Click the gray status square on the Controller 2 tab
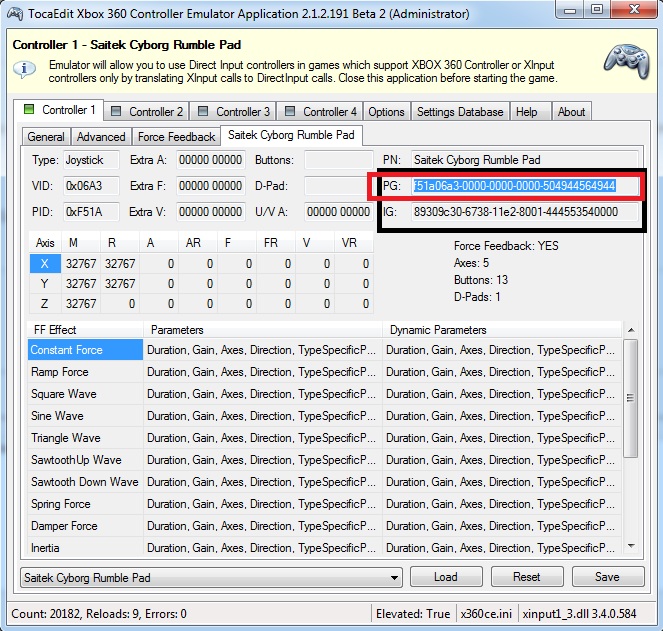The image size is (663, 631). 116,111
